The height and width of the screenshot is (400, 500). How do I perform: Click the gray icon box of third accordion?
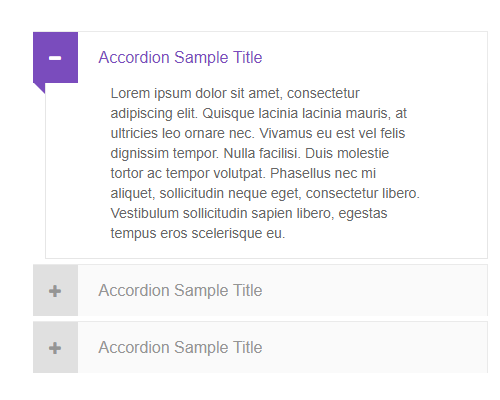[x=56, y=347]
